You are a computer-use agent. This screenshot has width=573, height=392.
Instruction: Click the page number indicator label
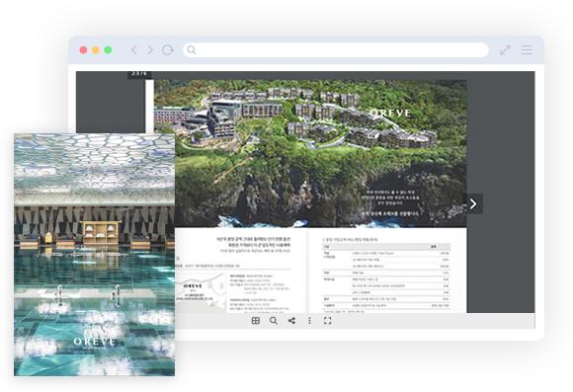(139, 74)
